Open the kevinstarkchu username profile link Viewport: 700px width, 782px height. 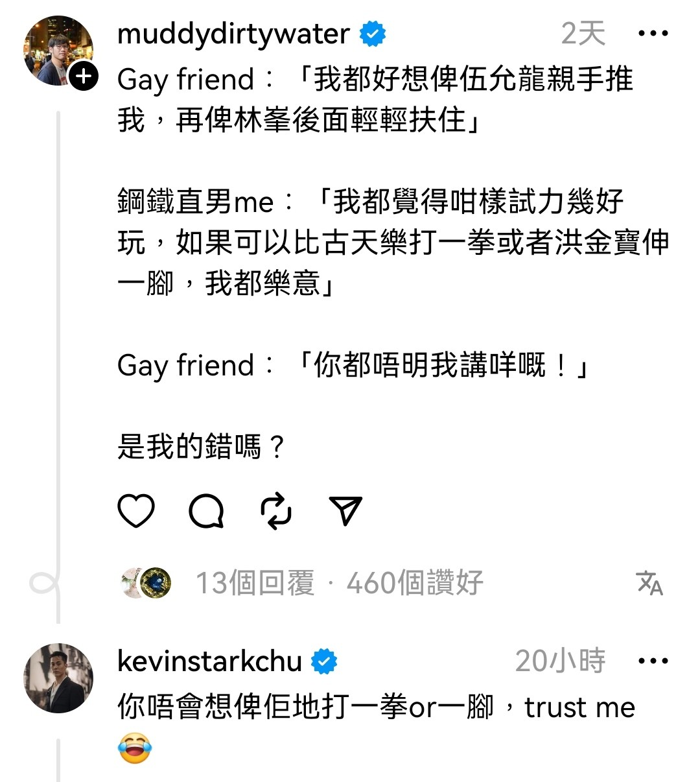(x=209, y=661)
